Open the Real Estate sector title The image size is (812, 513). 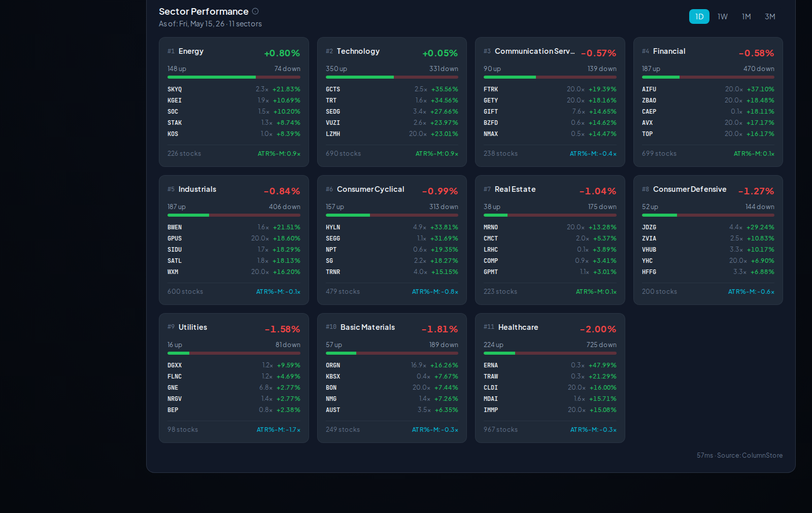[x=515, y=189]
